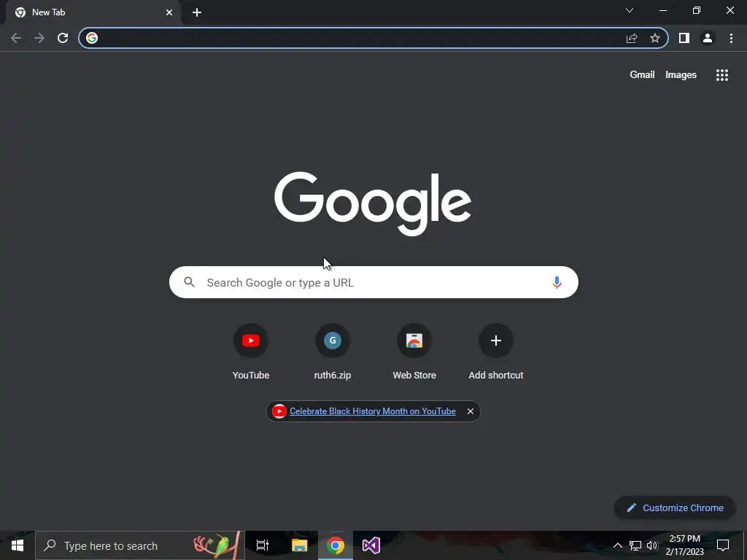Go forward using the forward arrow
Screen dimensions: 747x560
point(39,38)
